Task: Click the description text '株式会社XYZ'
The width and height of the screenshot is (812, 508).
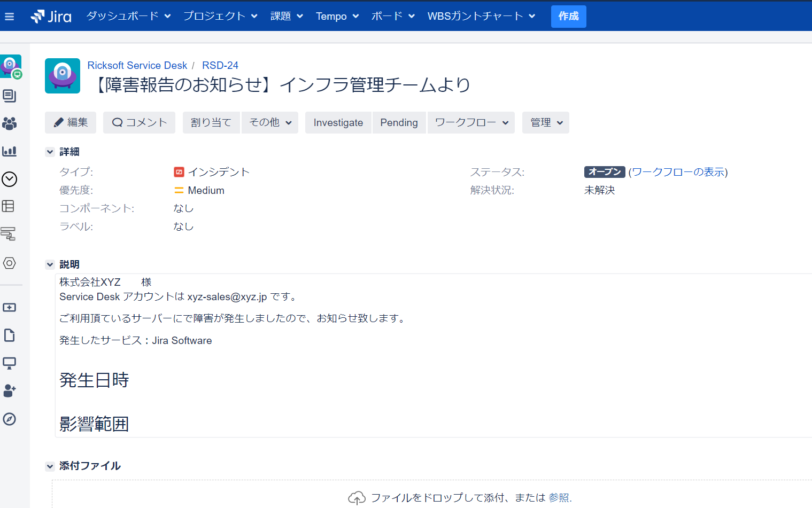Action: tap(90, 282)
